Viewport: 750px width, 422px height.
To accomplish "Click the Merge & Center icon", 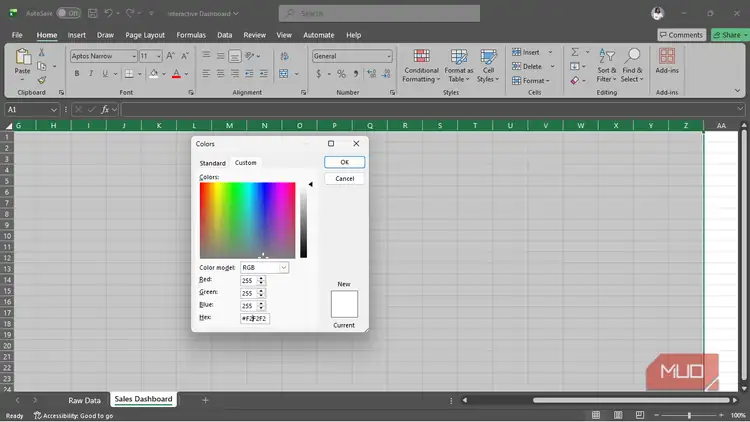I will tap(284, 74).
